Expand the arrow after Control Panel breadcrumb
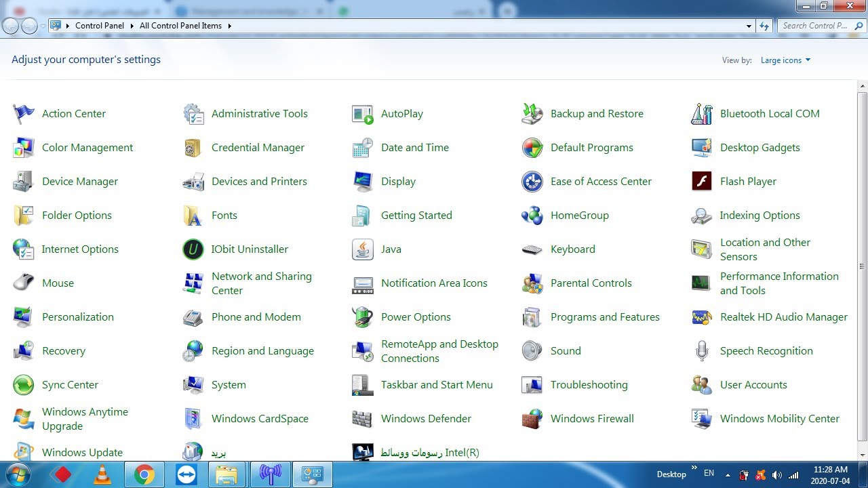868x488 pixels. (x=132, y=26)
